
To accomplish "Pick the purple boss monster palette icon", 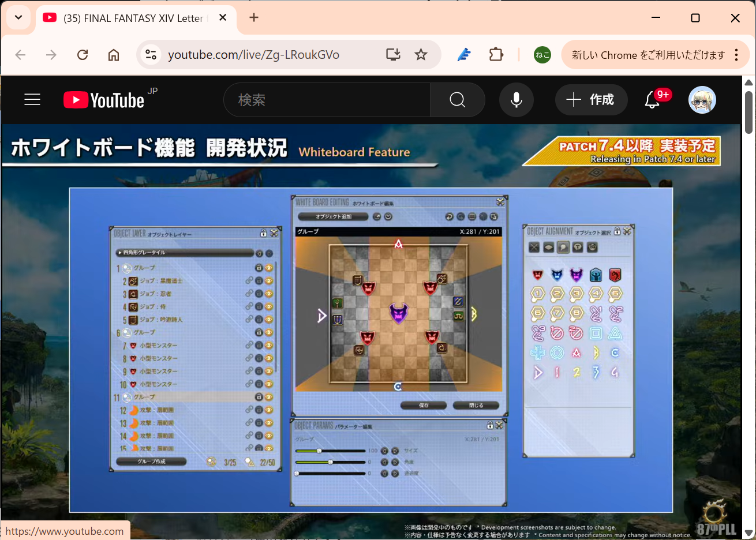I will point(577,275).
